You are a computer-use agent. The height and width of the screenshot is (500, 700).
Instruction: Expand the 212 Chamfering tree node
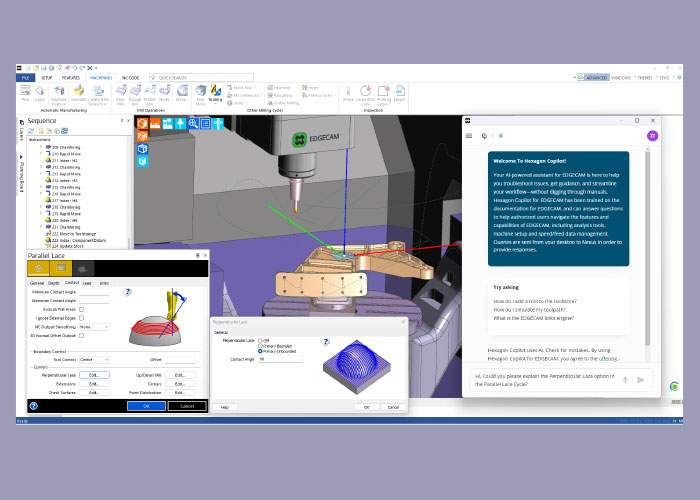(41, 167)
